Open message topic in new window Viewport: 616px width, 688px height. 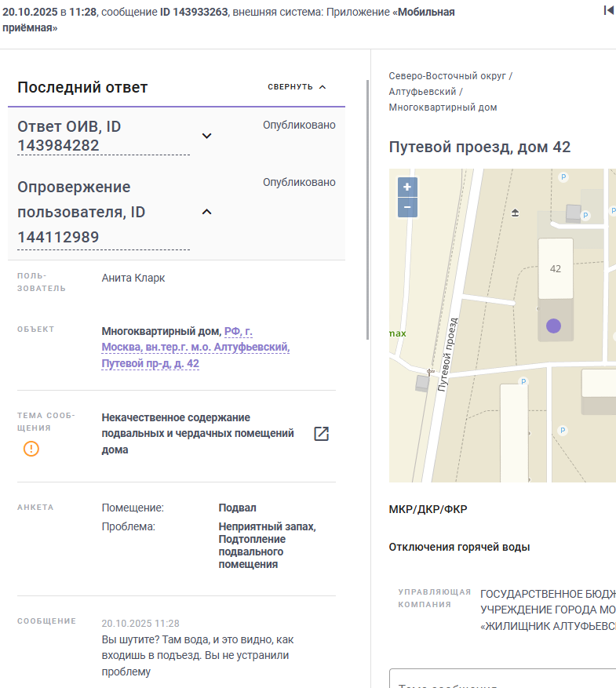coord(321,434)
